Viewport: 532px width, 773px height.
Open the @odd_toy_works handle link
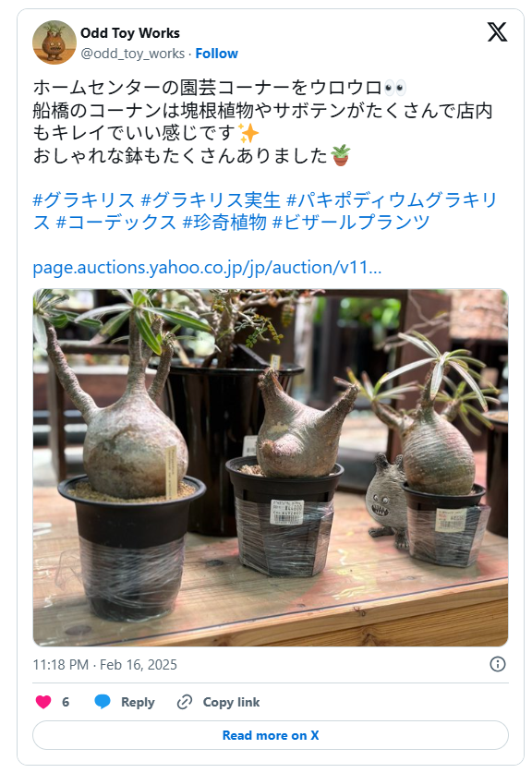133,54
